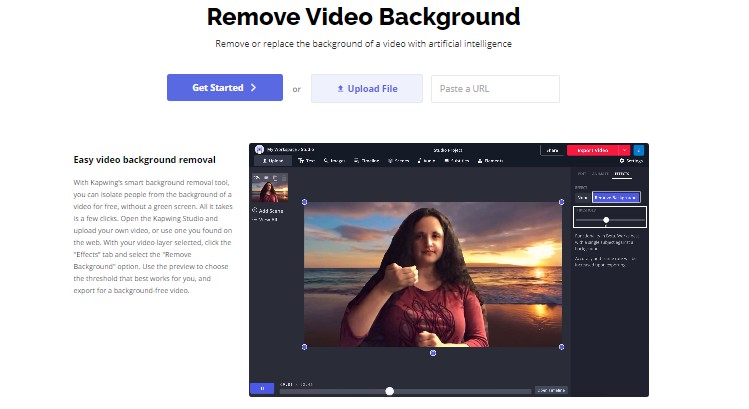
Task: Click the Add Scene plus icon
Action: pos(254,211)
